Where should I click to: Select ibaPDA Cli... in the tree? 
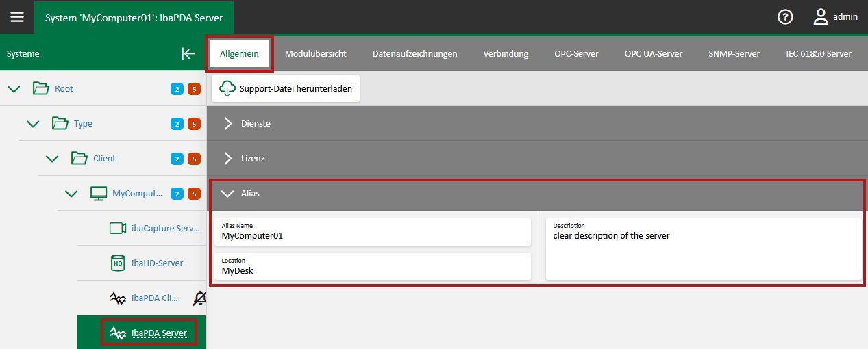point(155,298)
